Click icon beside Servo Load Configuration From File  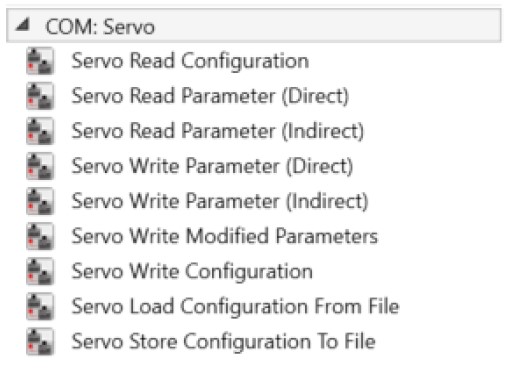[40, 306]
